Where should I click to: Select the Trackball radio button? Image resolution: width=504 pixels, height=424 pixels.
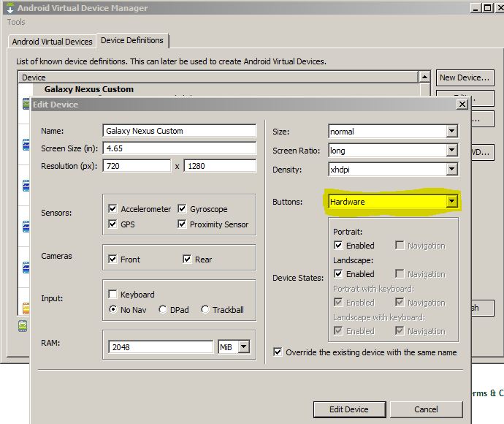click(x=205, y=309)
